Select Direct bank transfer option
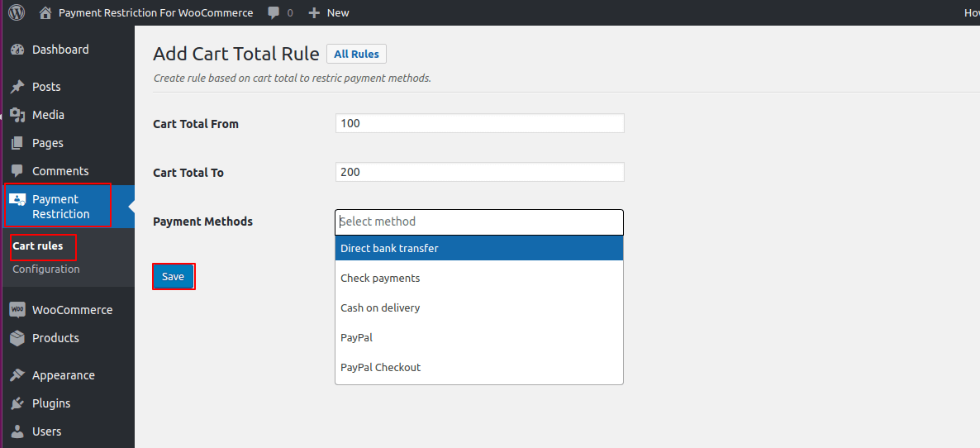This screenshot has width=980, height=448. [x=479, y=248]
